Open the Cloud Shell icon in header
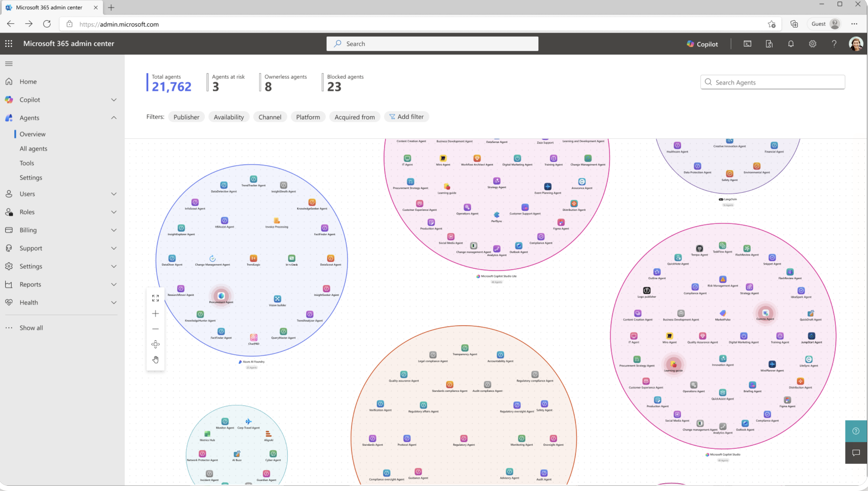 (x=747, y=44)
